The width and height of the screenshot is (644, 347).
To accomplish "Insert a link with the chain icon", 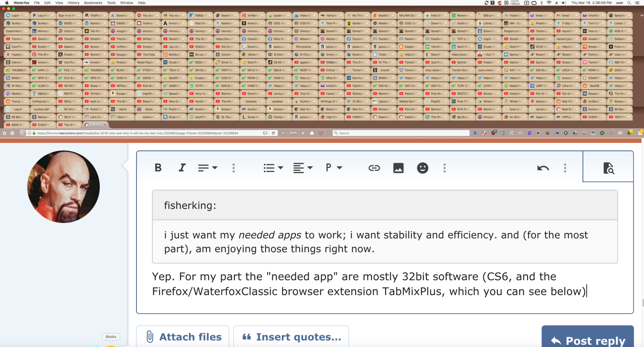I will pyautogui.click(x=374, y=168).
